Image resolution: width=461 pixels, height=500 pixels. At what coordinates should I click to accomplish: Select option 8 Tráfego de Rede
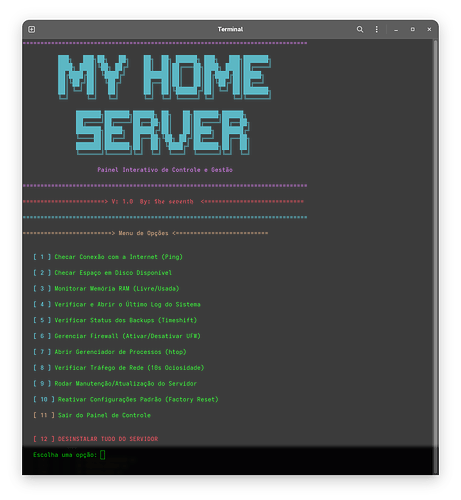point(118,368)
